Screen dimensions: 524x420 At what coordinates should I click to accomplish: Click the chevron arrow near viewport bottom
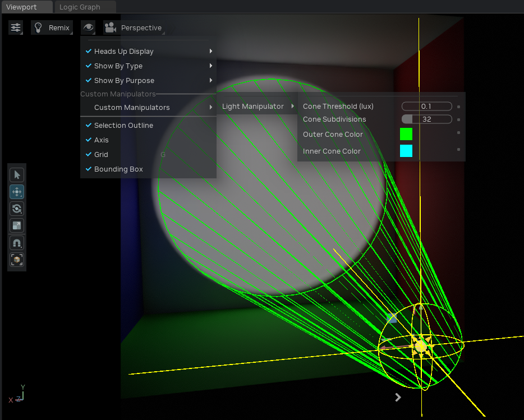(398, 397)
